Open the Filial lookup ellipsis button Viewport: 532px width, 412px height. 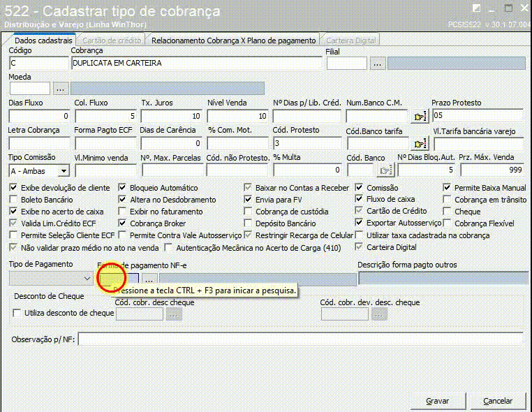[377, 64]
